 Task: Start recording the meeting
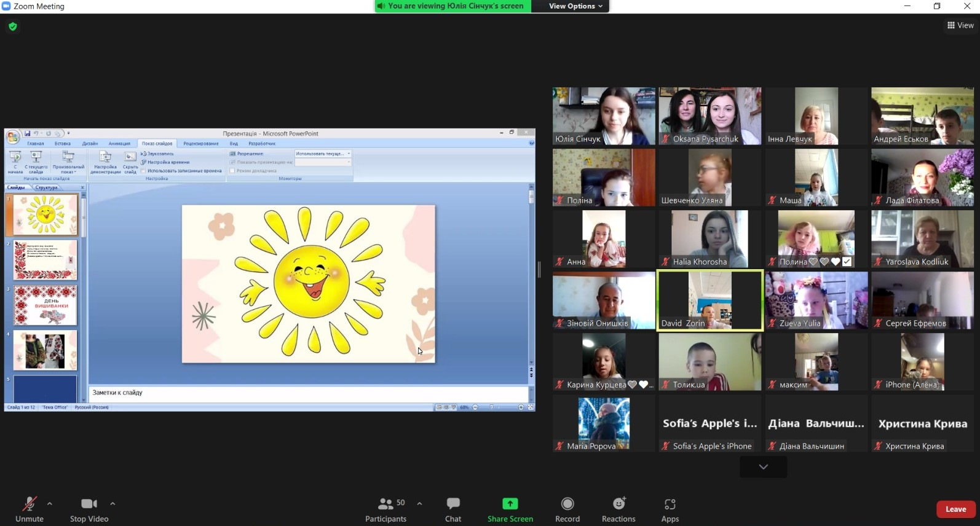tap(567, 509)
